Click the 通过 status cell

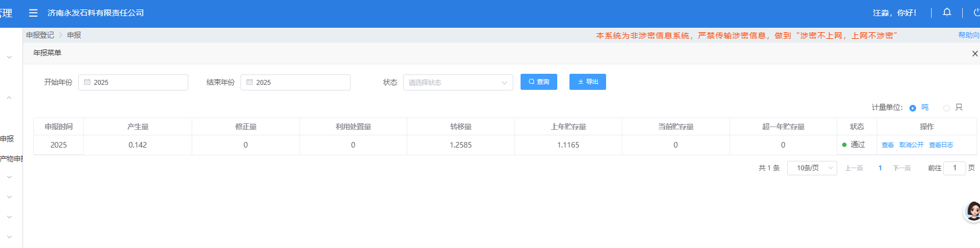(857, 145)
